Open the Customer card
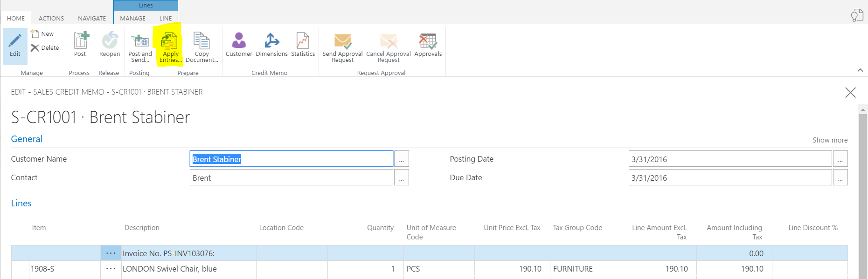Viewport: 868px width, 279px height. coord(239,44)
